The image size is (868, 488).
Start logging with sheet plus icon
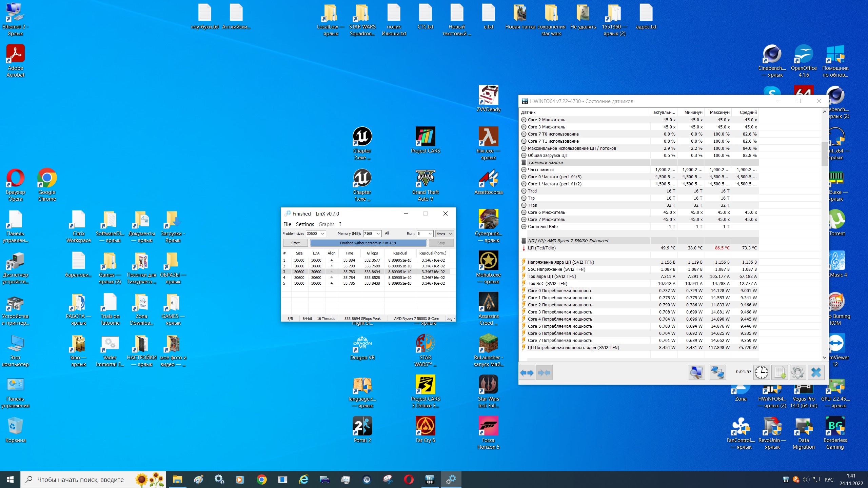[x=780, y=373]
